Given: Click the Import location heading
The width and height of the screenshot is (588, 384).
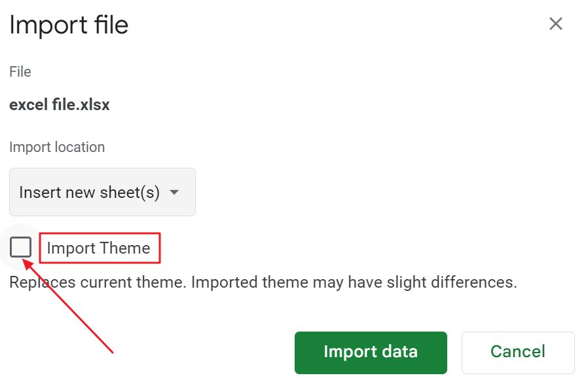Looking at the screenshot, I should 57,147.
